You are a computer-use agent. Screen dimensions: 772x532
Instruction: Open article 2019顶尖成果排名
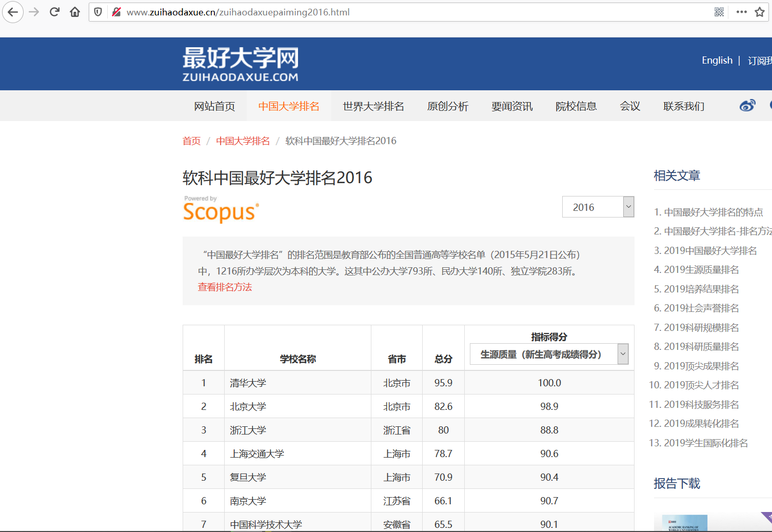[x=701, y=366]
